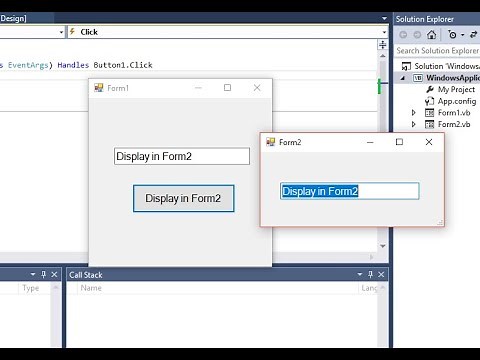This screenshot has height=360, width=480.
Task: Open the document tab list dropdown
Action: [384, 18]
